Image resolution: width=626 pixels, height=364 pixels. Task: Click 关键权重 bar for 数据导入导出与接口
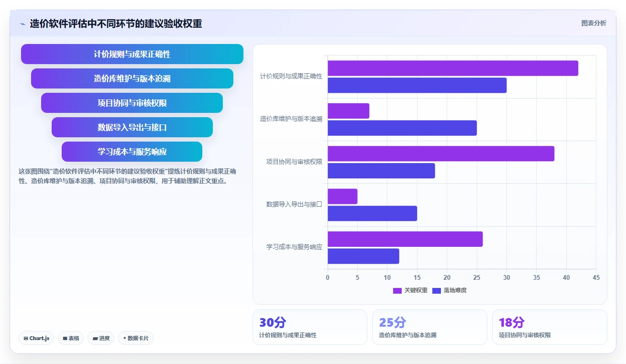click(342, 197)
